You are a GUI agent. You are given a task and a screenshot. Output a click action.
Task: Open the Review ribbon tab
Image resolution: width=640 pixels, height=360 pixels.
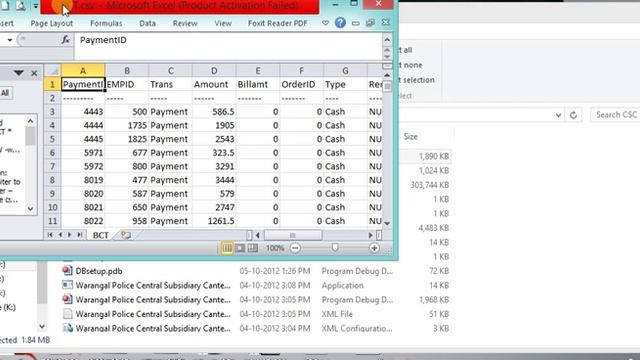pos(185,23)
